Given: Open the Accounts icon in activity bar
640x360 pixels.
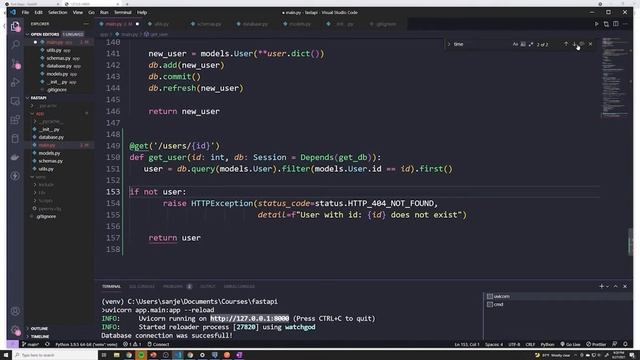Looking at the screenshot, I should [16, 311].
